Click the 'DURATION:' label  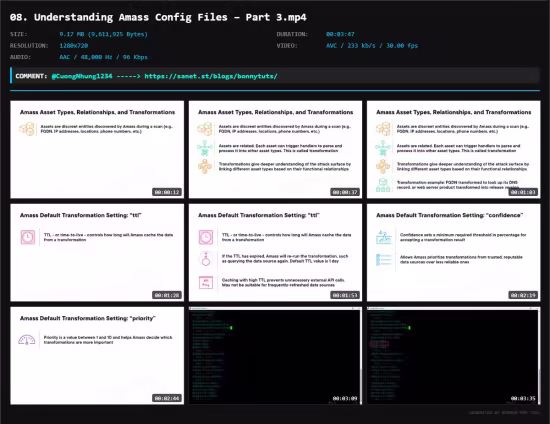(292, 34)
